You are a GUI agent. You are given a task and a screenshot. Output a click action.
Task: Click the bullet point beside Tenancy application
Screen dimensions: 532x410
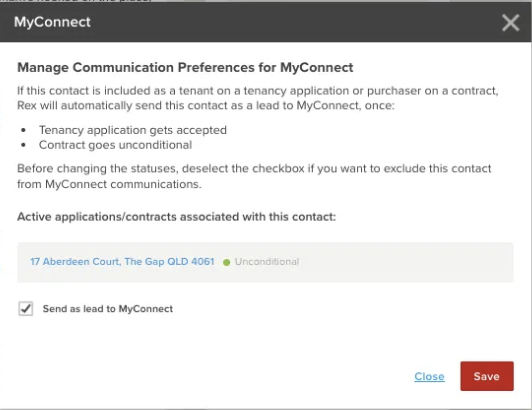(x=23, y=130)
